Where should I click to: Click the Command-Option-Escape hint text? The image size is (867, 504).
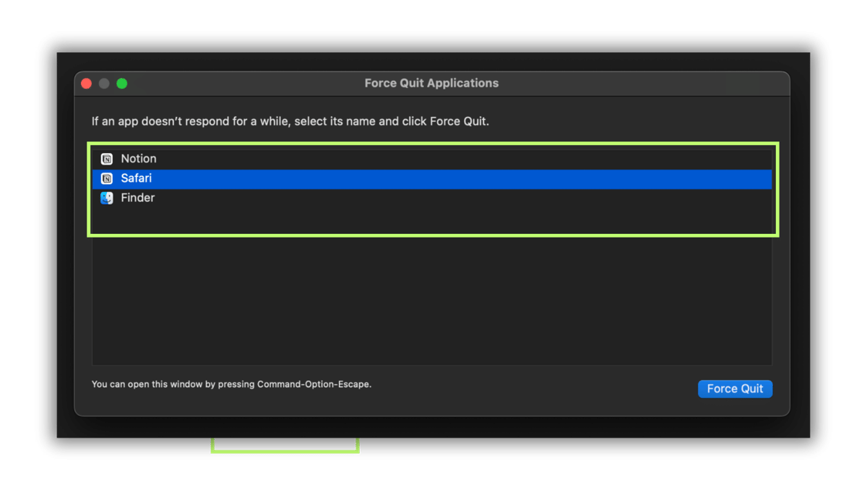[230, 384]
